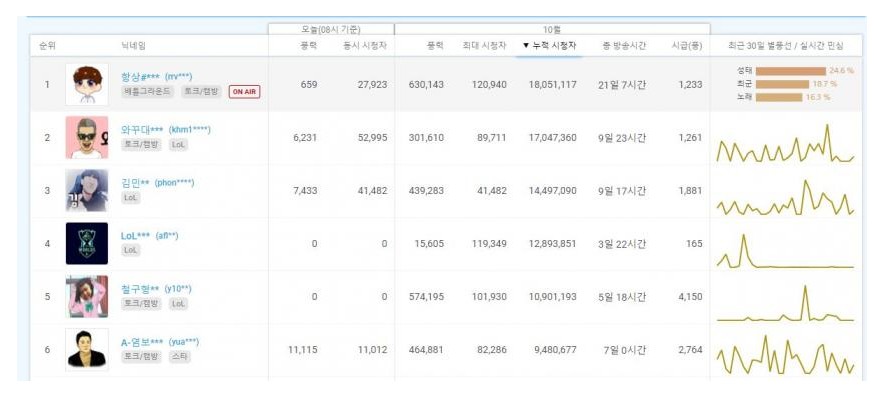Open LoL*** Worlds logo avatar
This screenshot has height=394, width=874.
[x=87, y=244]
